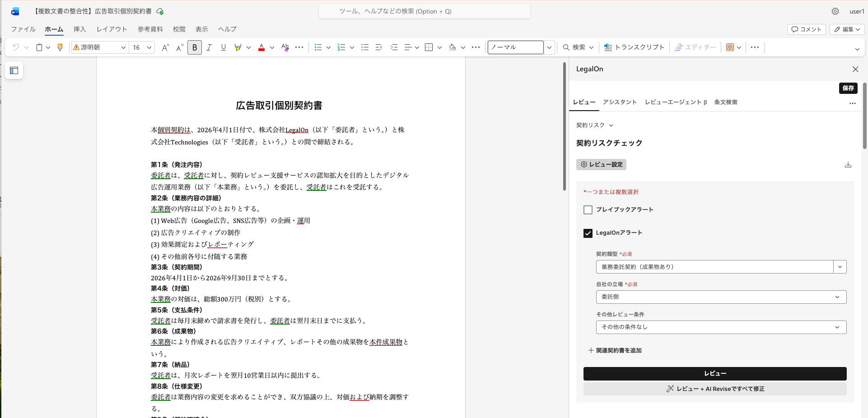Toggle Bold formatting
Screen dimensions: 868x418
[x=195, y=47]
